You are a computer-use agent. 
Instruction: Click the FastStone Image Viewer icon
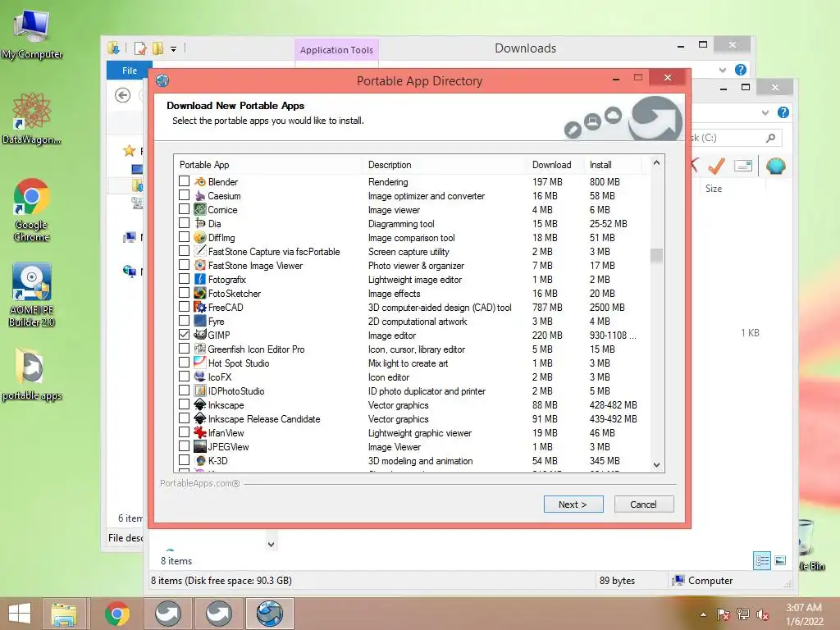pyautogui.click(x=200, y=265)
